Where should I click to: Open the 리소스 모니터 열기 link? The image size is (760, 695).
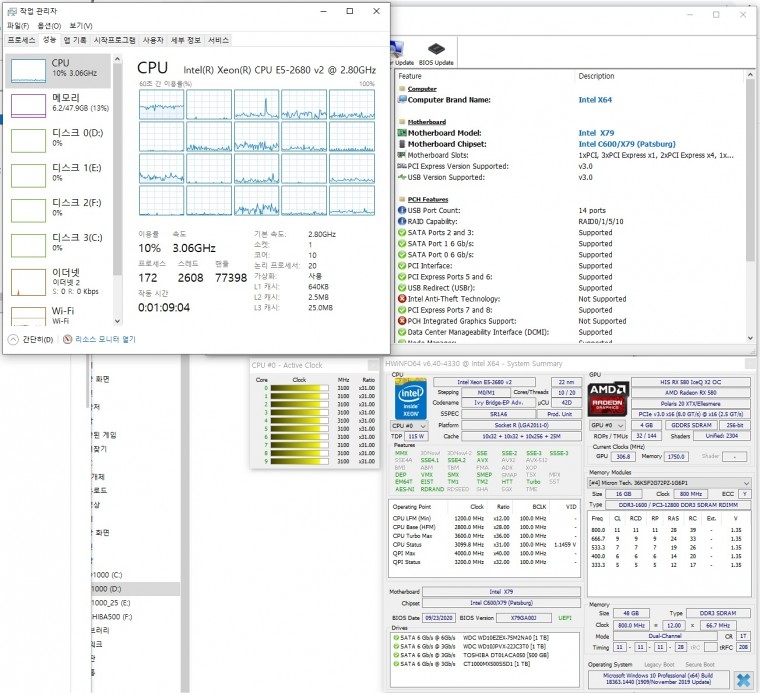click(105, 339)
